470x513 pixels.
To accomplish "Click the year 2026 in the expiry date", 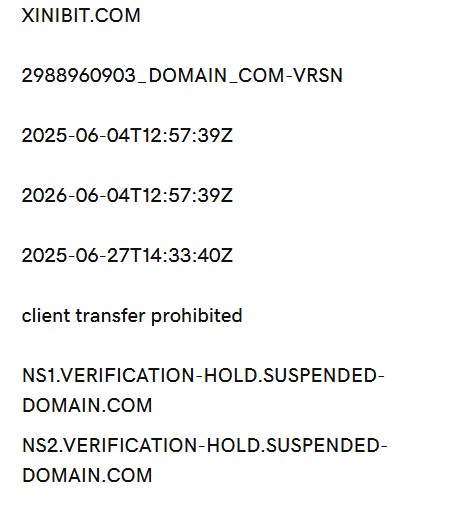I will tap(44, 195).
